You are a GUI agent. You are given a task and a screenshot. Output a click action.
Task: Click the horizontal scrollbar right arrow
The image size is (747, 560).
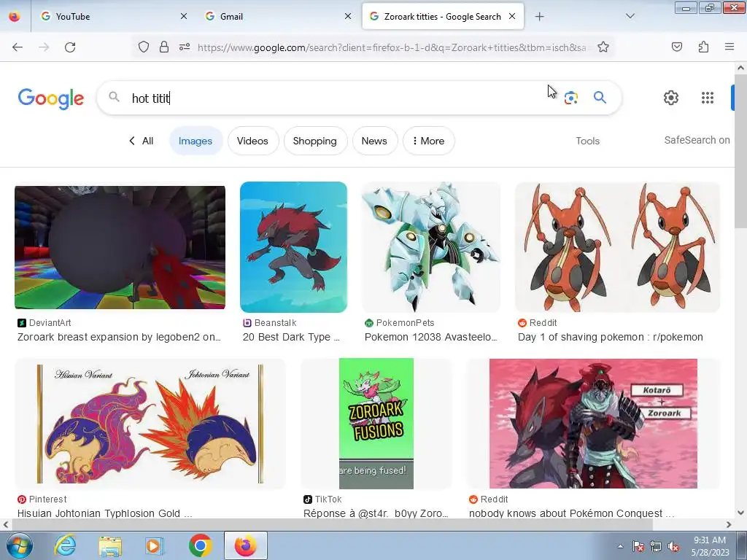point(729,525)
